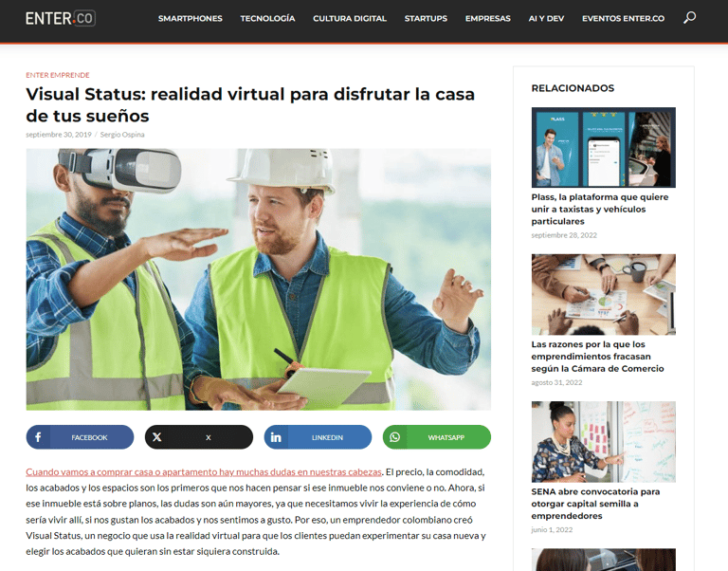
Task: Open Eventos Enter.co menu item
Action: (623, 19)
